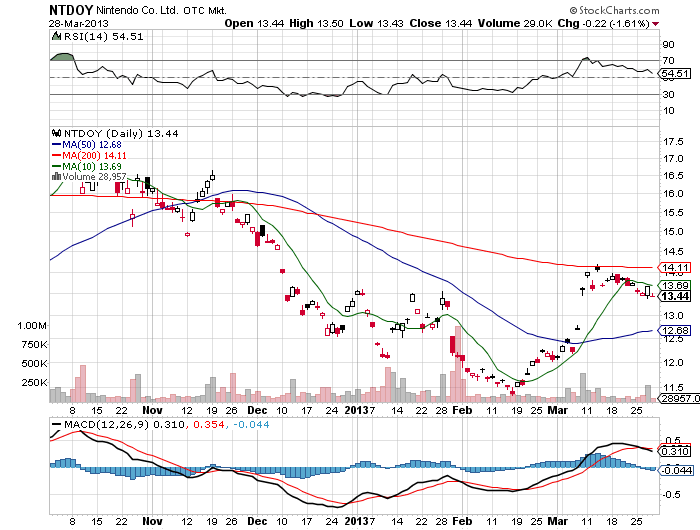The image size is (700, 530).
Task: Click the Volume 29.0K header value
Action: pos(515,23)
